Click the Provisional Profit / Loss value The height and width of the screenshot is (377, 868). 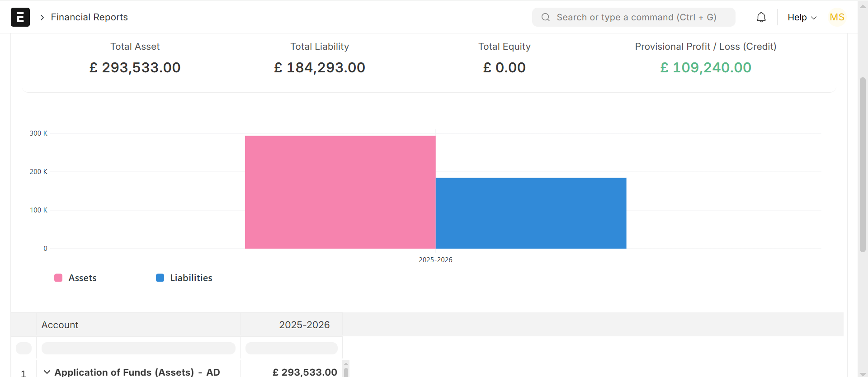[705, 68]
